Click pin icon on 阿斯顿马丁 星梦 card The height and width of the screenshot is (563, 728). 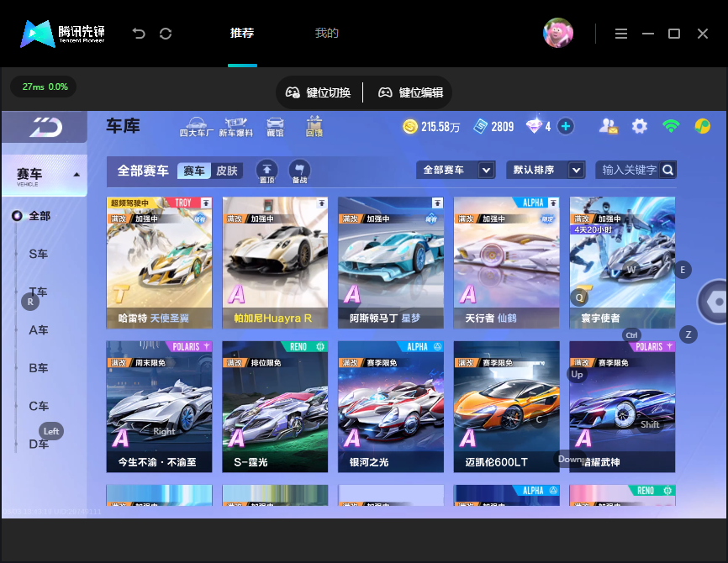pos(437,203)
